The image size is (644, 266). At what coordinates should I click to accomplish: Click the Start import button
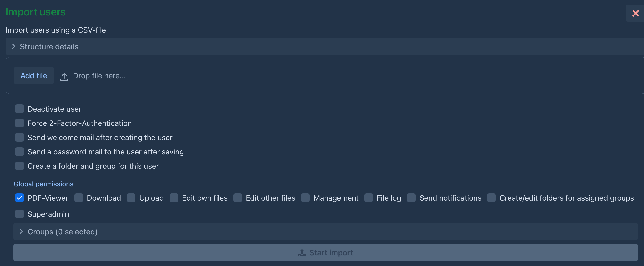point(325,252)
